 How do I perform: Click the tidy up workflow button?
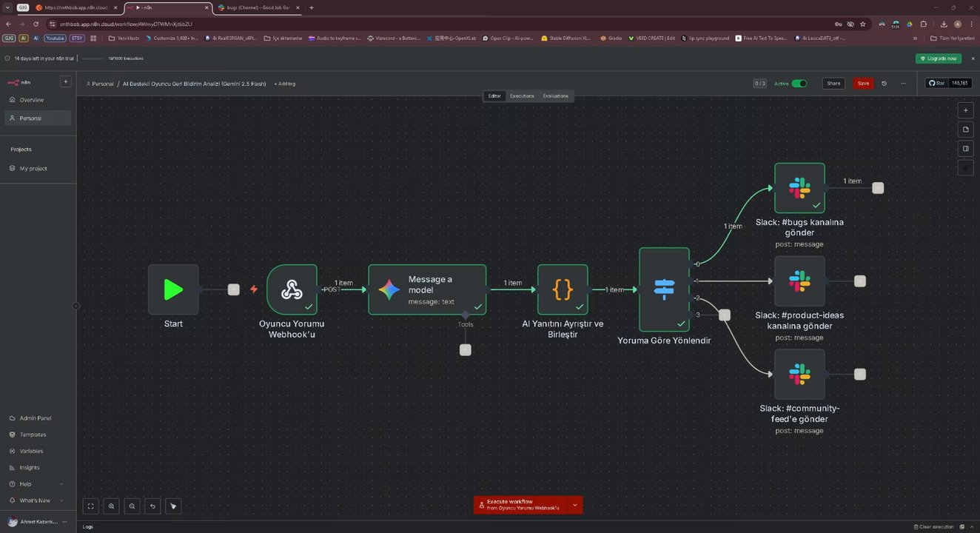tap(173, 506)
